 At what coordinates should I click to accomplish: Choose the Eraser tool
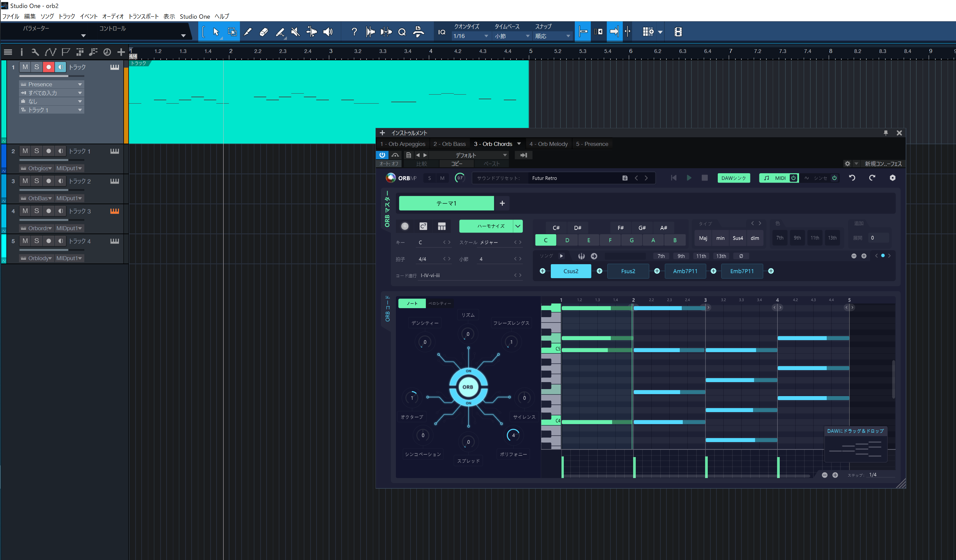pyautogui.click(x=264, y=32)
